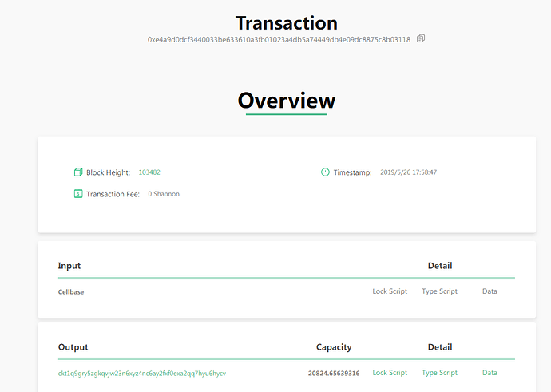Click the Detail header in Output table
The image size is (551, 392).
click(x=440, y=347)
